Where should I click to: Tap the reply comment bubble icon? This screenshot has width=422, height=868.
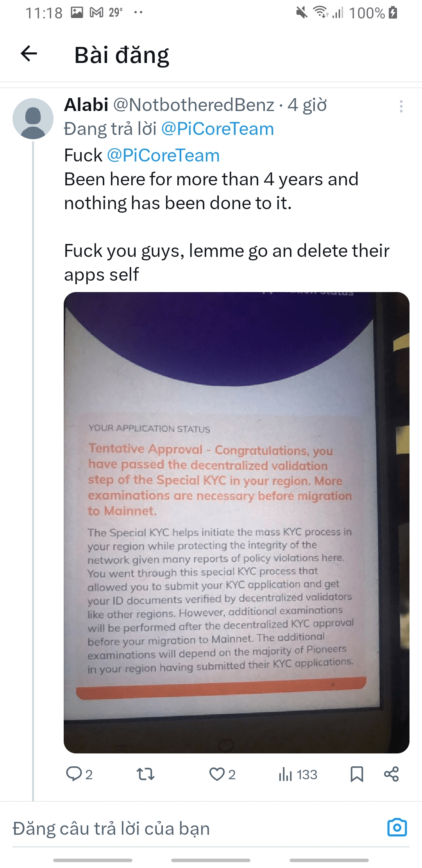[73, 774]
